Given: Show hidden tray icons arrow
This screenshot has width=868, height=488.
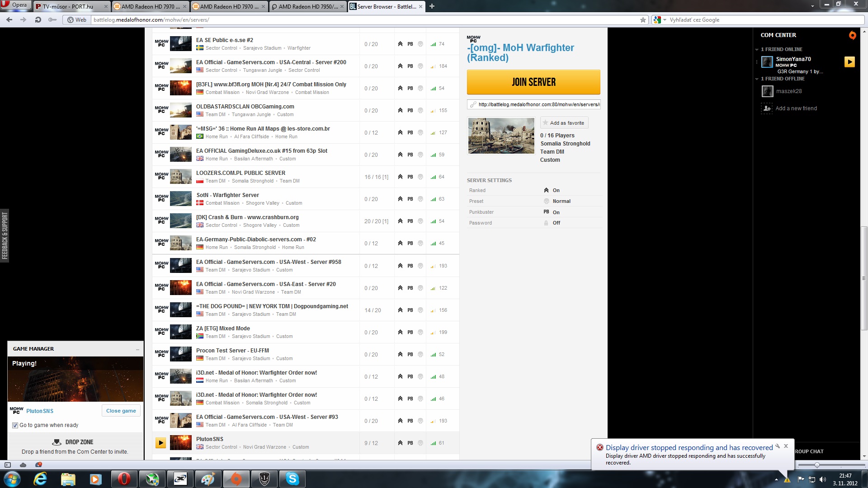Looking at the screenshot, I should tap(776, 479).
